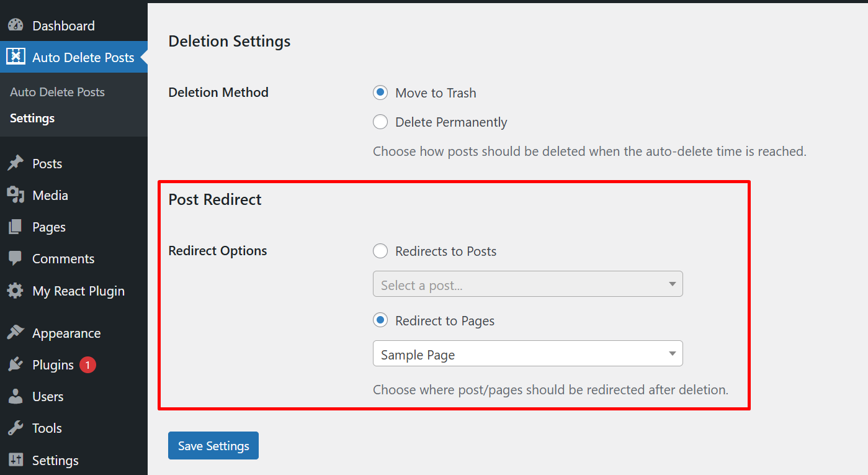Click the Appearance paintbrush icon
Screen dimensions: 868x475
tap(16, 333)
